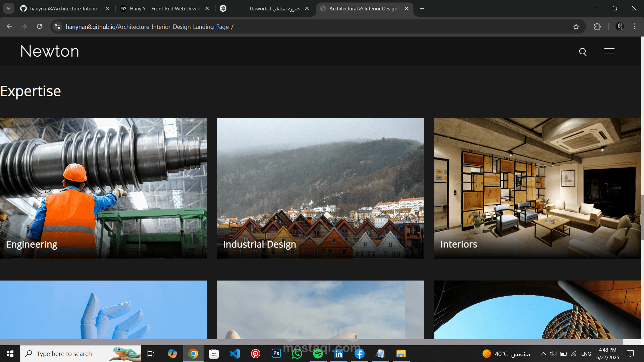Open a new browser tab
Image resolution: width=644 pixels, height=362 pixels.
click(422, 9)
